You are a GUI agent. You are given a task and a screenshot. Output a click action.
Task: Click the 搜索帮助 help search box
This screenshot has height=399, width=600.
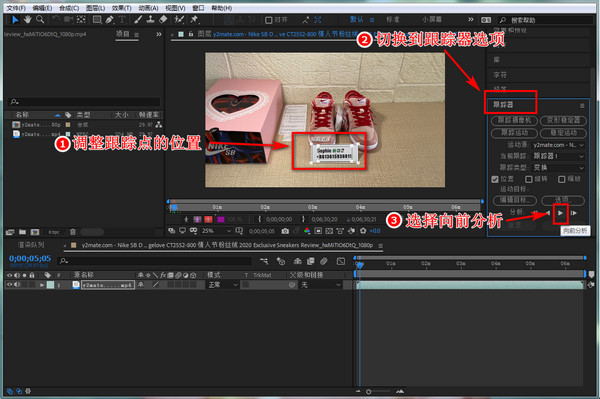546,20
